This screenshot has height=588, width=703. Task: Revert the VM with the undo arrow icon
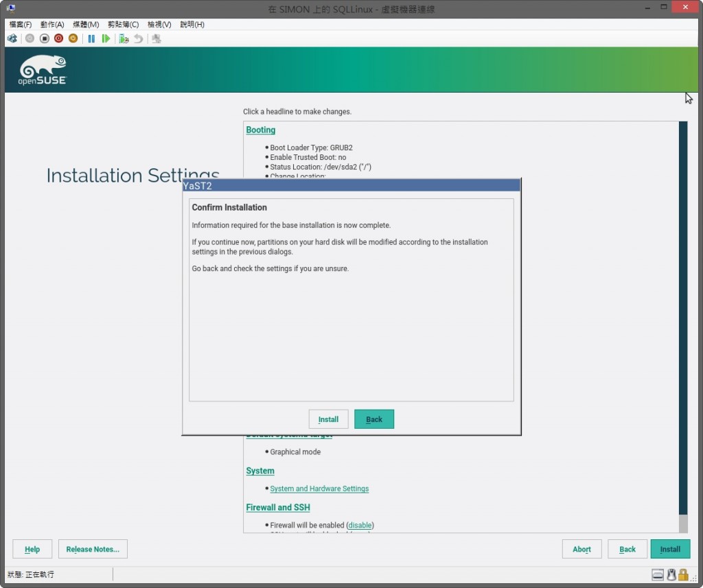[x=139, y=38]
